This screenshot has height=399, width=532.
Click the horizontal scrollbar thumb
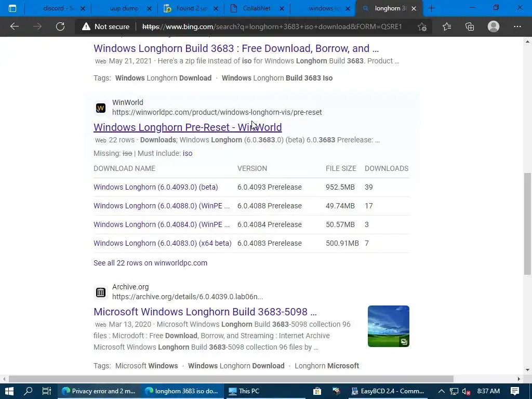(231, 379)
